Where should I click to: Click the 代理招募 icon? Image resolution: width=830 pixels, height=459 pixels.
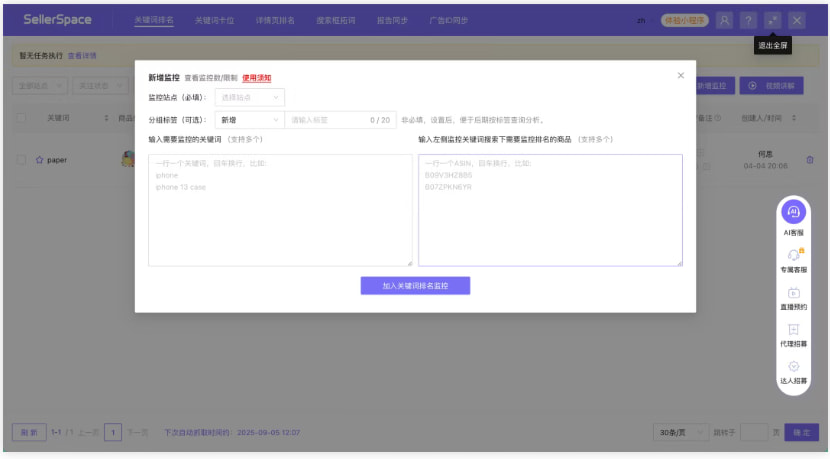coord(793,330)
